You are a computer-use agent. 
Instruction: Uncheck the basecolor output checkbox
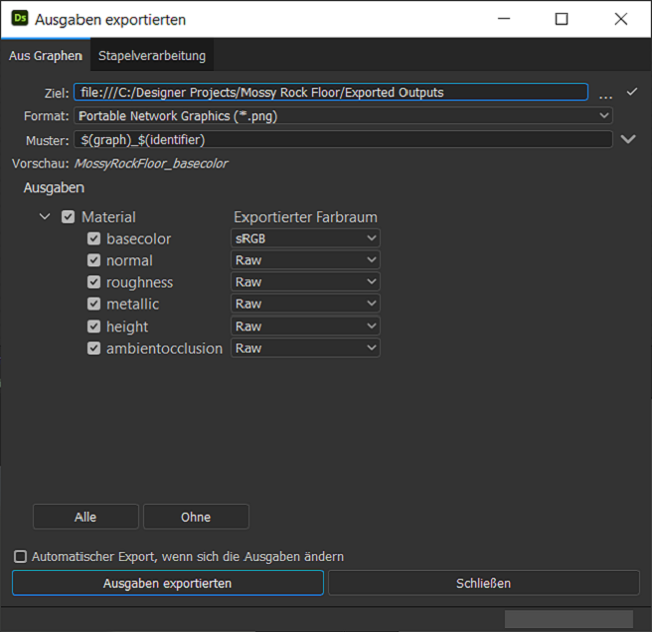click(x=94, y=239)
